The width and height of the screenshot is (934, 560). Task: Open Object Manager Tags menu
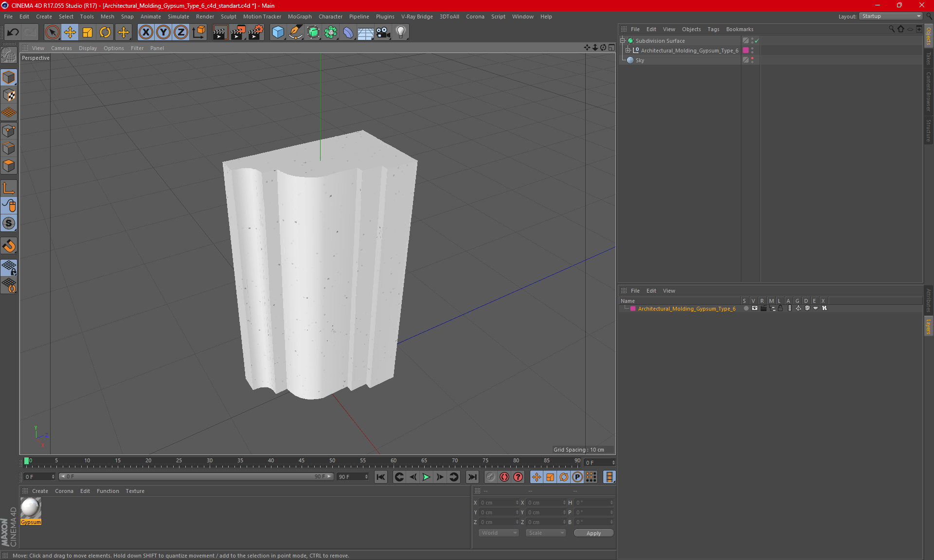(x=713, y=29)
